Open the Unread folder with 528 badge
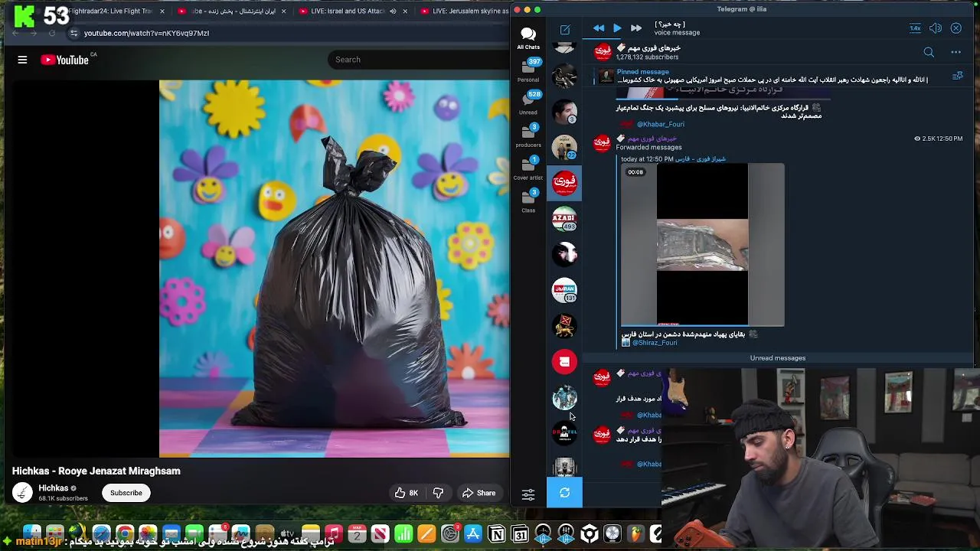Image resolution: width=980 pixels, height=551 pixels. click(x=528, y=103)
